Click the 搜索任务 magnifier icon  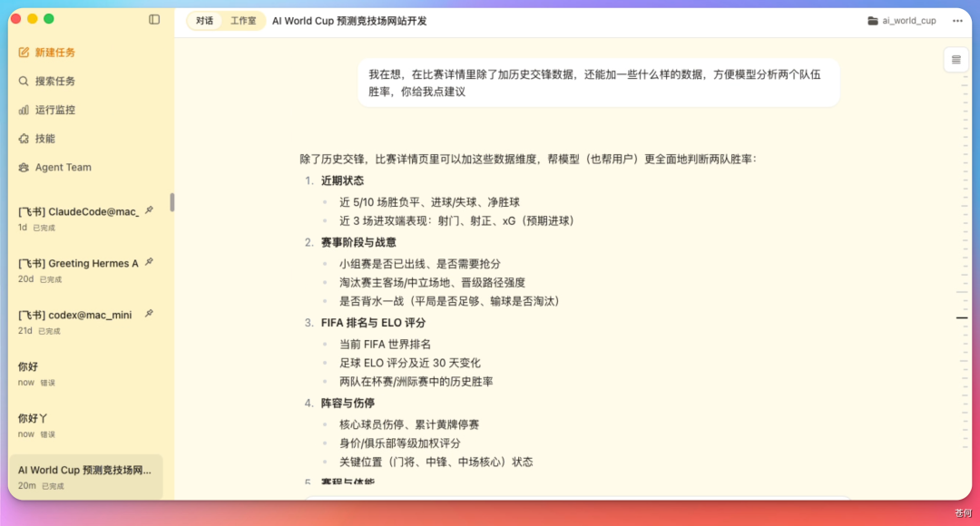[24, 82]
